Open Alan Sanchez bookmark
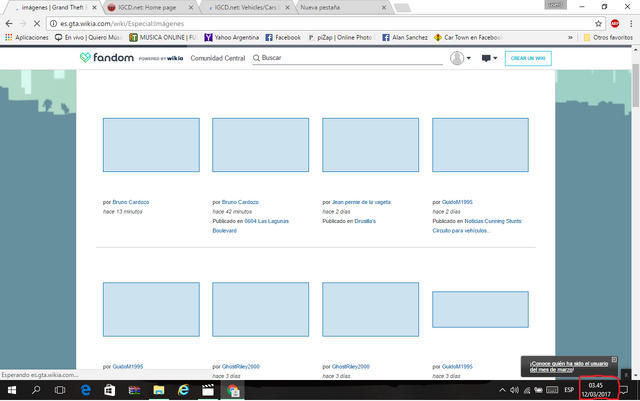The image size is (640, 401). point(405,38)
